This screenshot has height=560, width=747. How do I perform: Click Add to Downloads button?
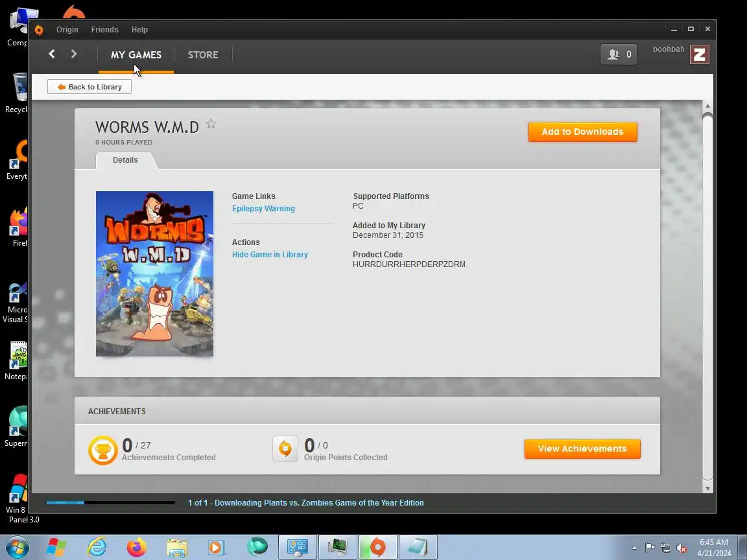pyautogui.click(x=582, y=132)
